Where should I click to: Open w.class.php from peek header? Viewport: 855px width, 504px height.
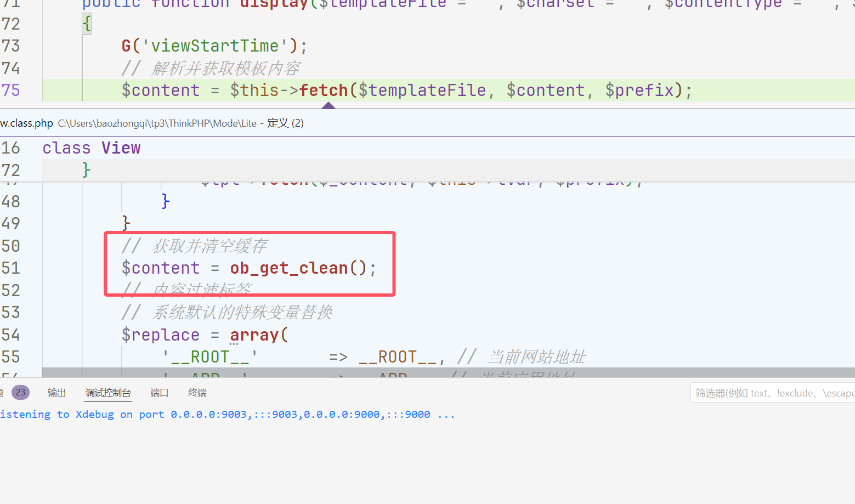click(26, 123)
